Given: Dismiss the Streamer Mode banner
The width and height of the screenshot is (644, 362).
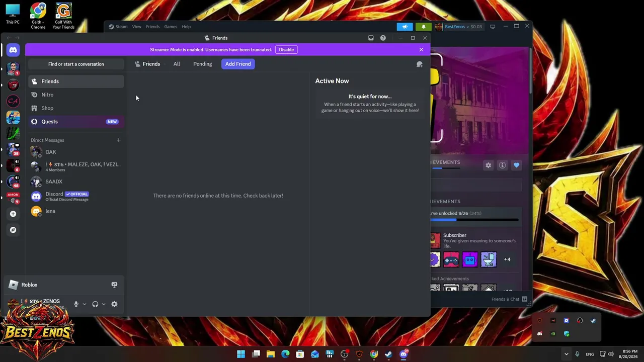Looking at the screenshot, I should coord(421,50).
